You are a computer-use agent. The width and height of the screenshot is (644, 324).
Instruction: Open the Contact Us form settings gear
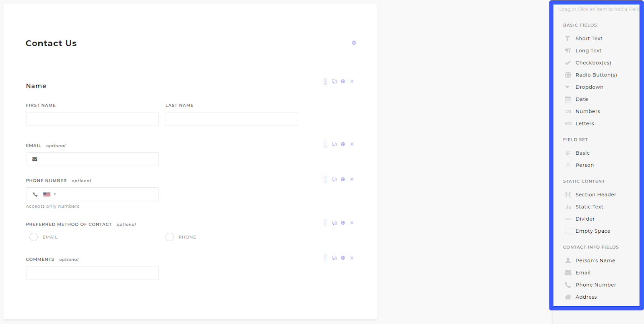point(354,43)
